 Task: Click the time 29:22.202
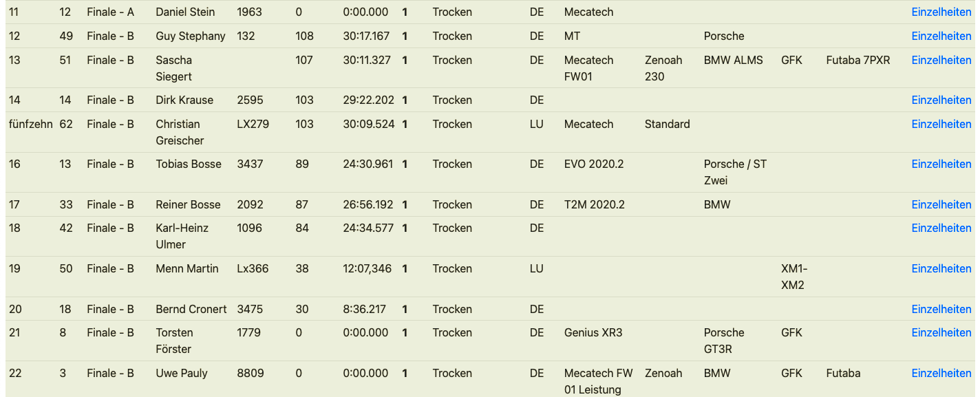(368, 100)
